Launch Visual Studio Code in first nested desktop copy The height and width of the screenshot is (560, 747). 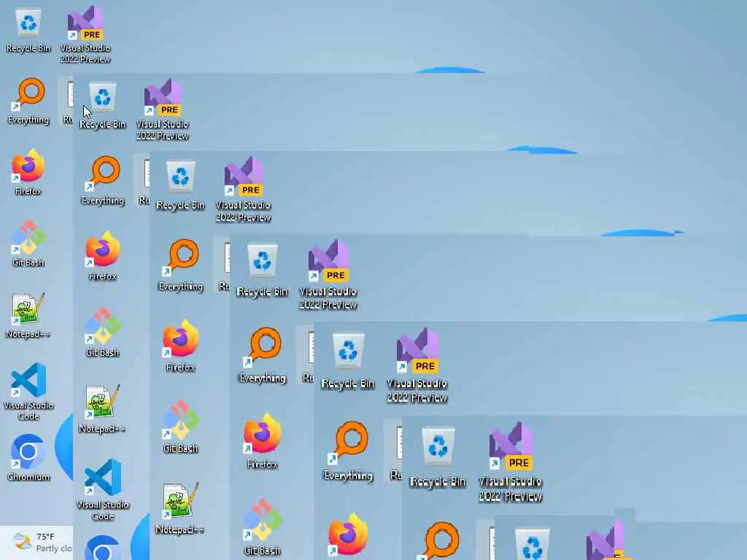[102, 489]
